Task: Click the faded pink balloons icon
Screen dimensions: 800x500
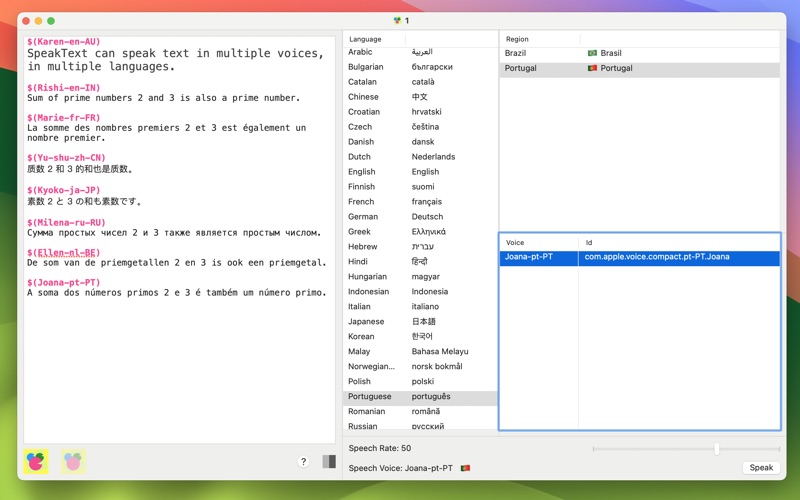Action: coord(73,462)
